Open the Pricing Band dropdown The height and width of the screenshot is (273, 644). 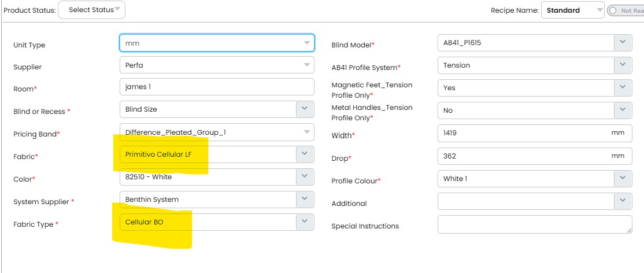click(x=217, y=132)
